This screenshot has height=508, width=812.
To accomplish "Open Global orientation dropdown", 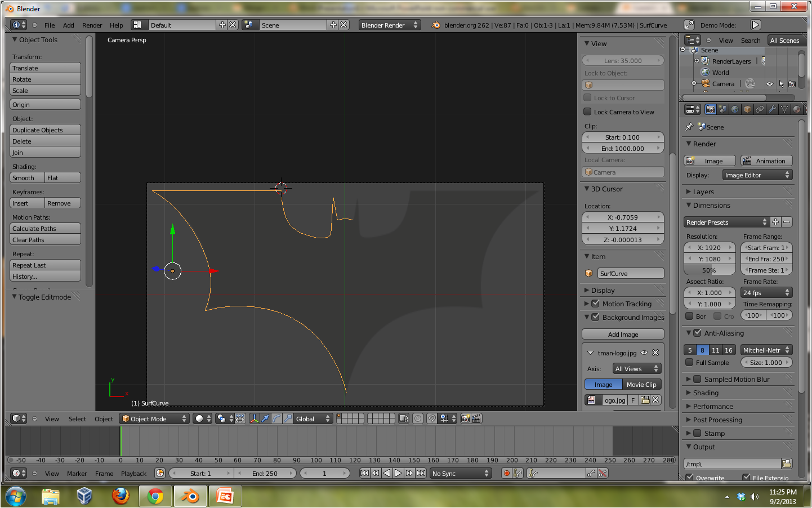I will (313, 418).
